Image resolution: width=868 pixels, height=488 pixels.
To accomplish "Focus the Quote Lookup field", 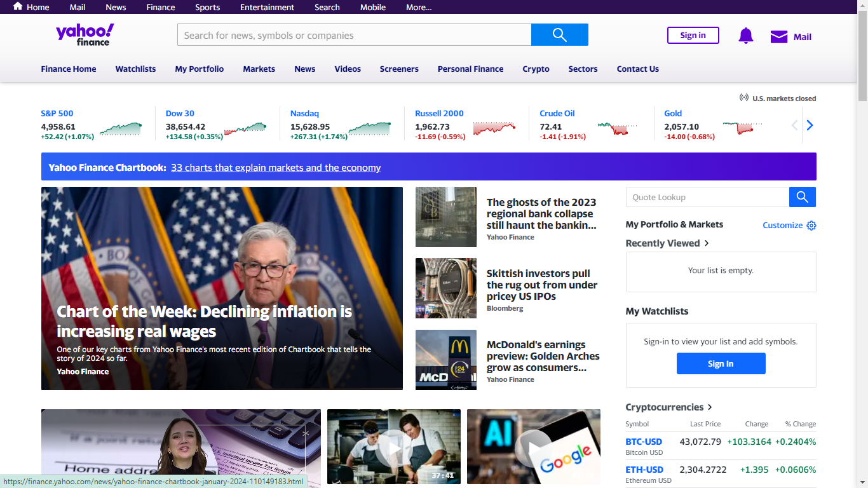I will pos(707,197).
